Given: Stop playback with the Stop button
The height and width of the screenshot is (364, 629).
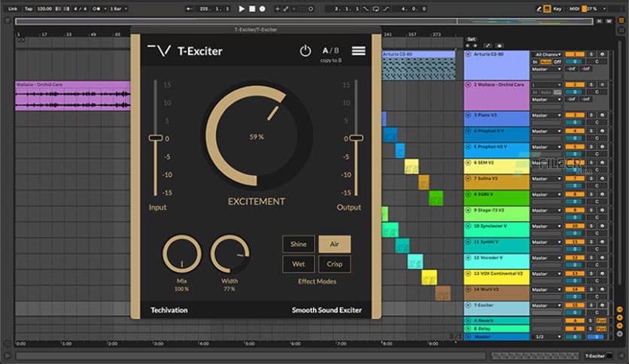Looking at the screenshot, I should 252,8.
